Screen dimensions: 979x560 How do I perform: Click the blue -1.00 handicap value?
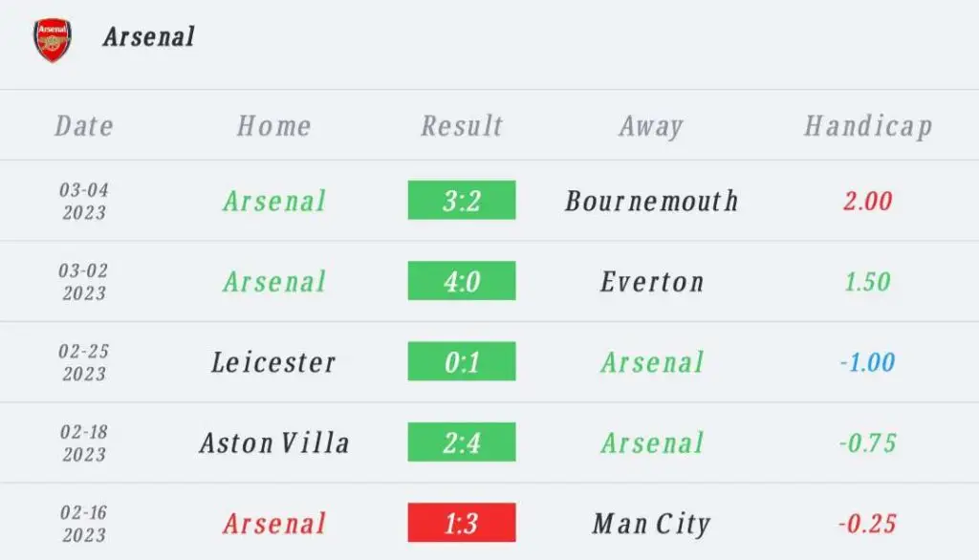point(867,362)
